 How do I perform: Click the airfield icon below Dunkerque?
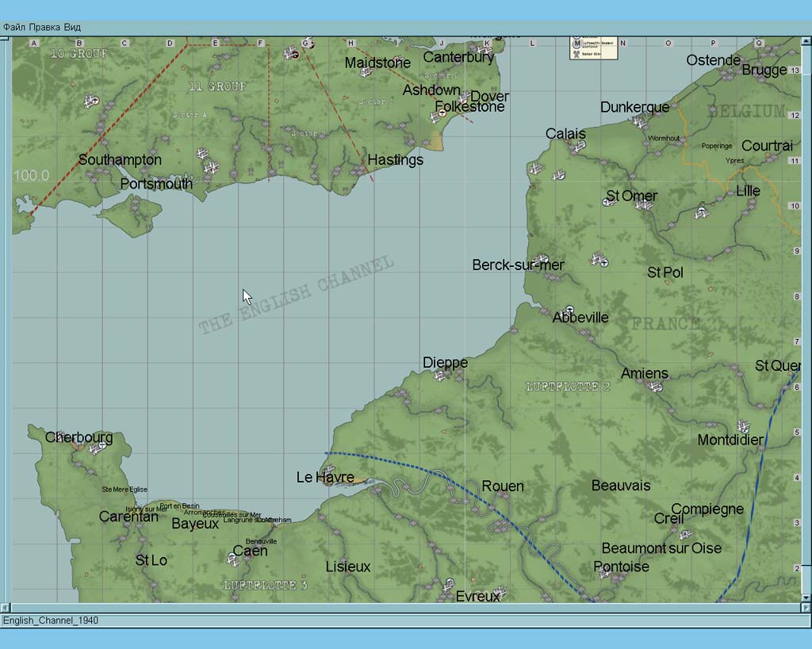[x=639, y=122]
